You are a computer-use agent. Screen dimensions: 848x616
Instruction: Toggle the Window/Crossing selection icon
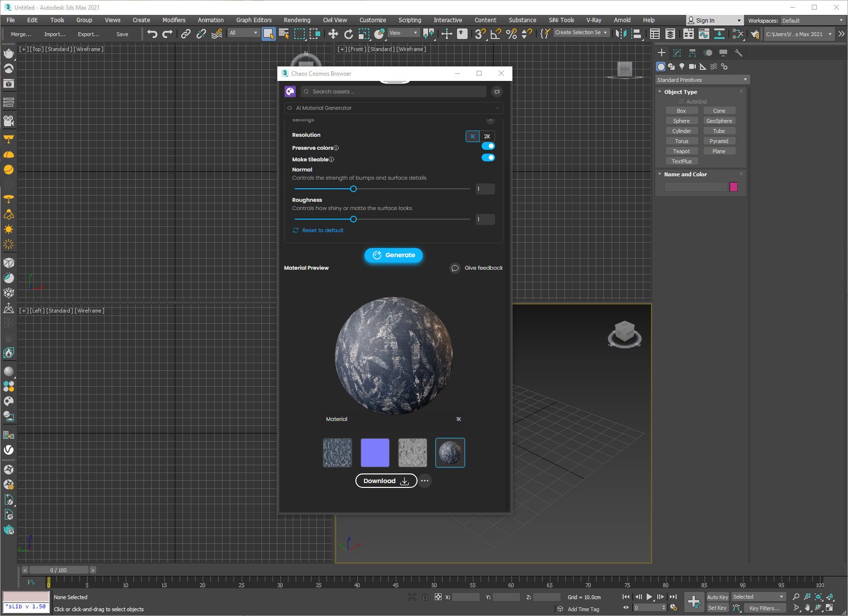coord(315,34)
